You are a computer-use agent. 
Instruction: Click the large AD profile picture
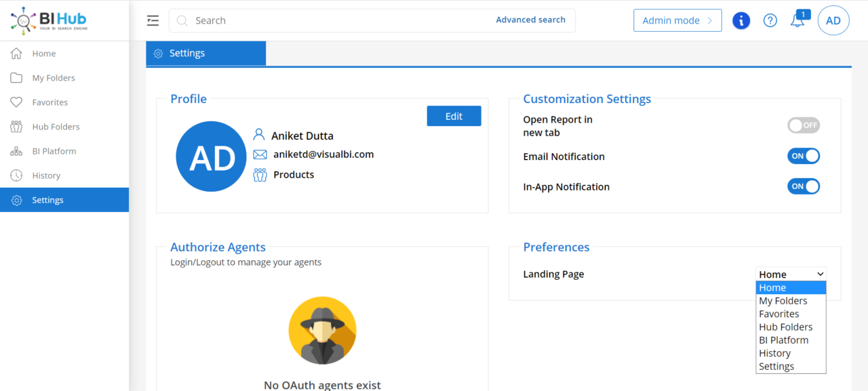click(211, 157)
